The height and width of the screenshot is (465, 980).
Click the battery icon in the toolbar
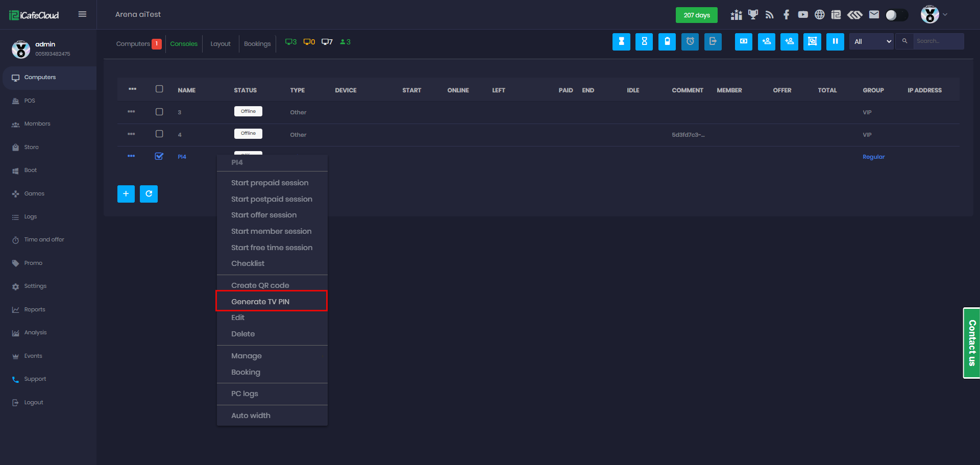(x=667, y=42)
